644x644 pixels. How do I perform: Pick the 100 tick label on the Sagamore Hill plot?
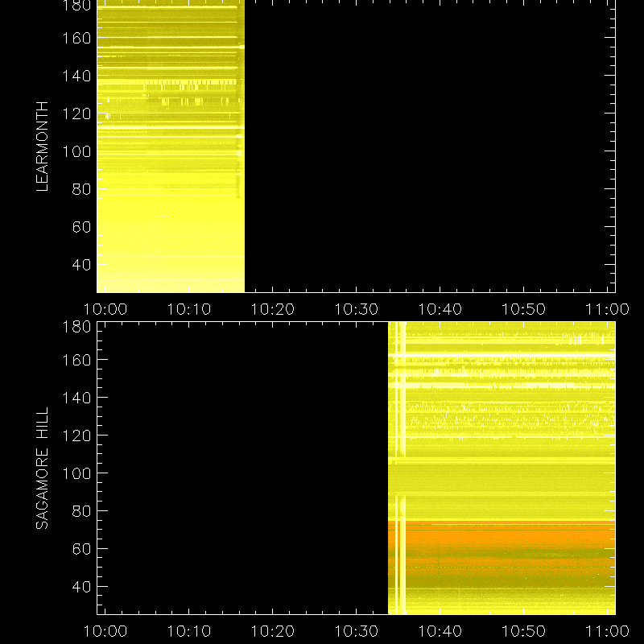point(76,473)
